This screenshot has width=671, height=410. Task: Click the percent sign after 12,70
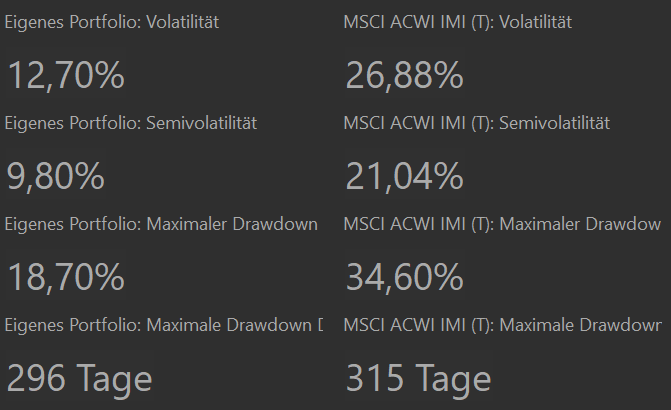point(110,75)
